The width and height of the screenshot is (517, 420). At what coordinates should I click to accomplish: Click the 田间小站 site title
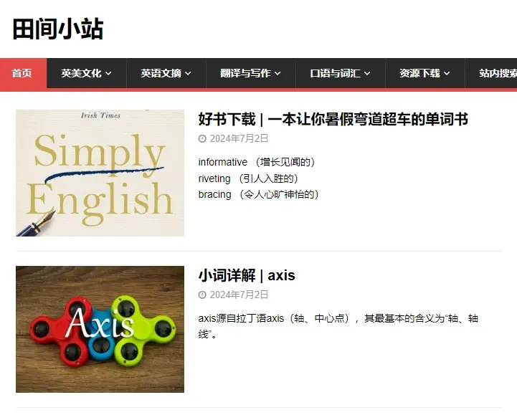(x=58, y=29)
